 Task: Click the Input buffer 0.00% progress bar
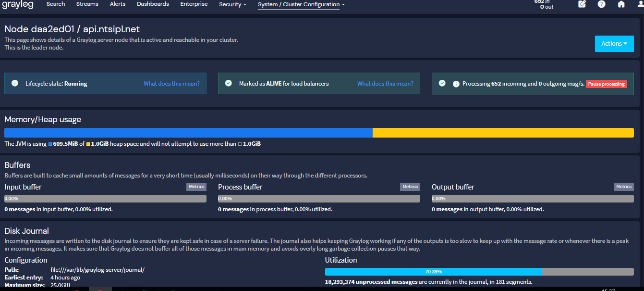pyautogui.click(x=105, y=198)
